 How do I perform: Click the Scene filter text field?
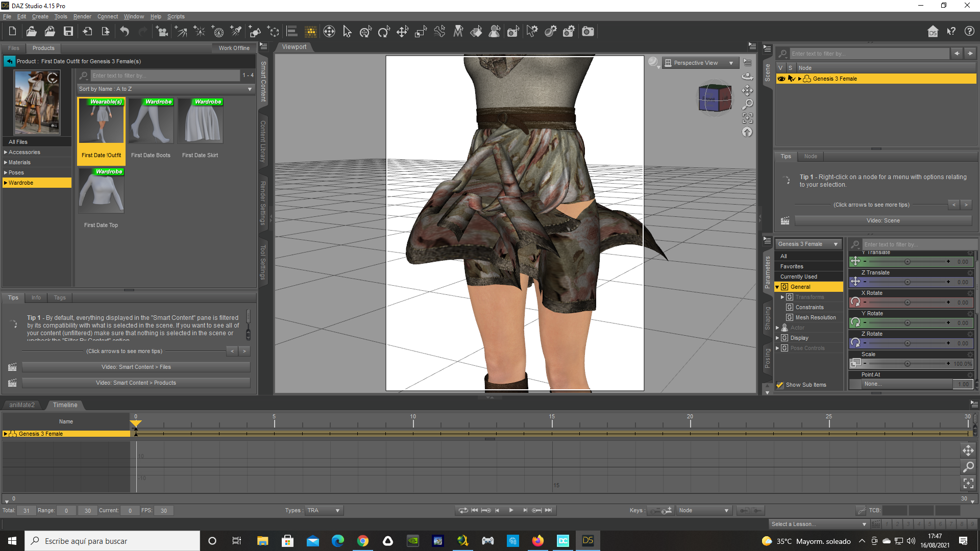[869, 54]
